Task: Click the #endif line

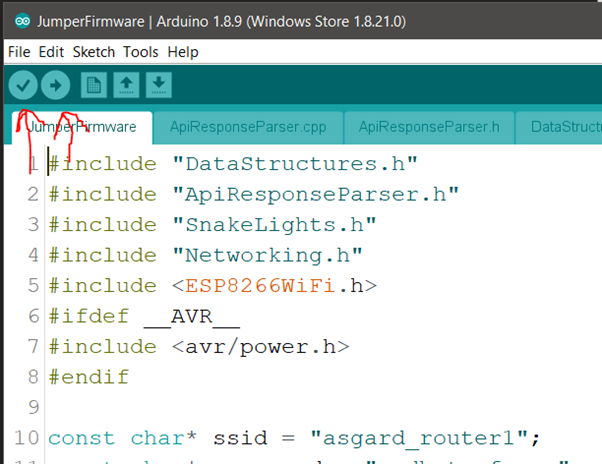Action: pos(89,377)
